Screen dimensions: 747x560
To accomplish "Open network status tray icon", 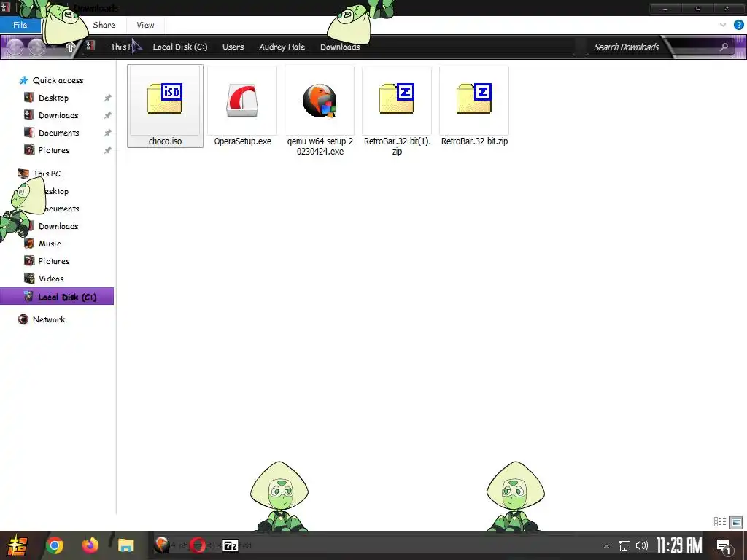I will [624, 545].
